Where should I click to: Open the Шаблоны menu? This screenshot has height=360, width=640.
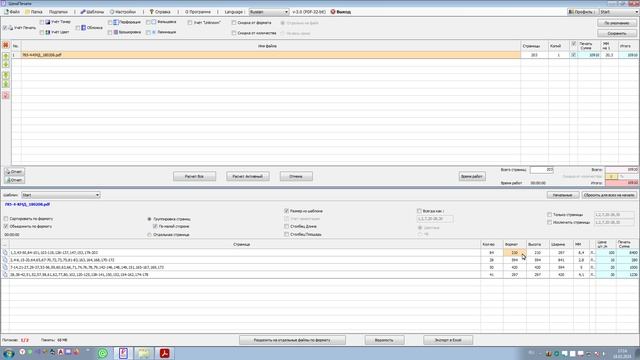[92, 12]
